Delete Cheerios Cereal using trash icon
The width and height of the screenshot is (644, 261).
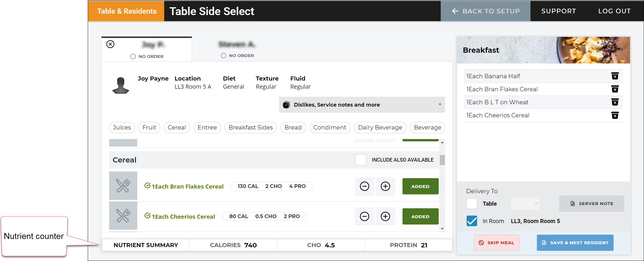tap(615, 115)
